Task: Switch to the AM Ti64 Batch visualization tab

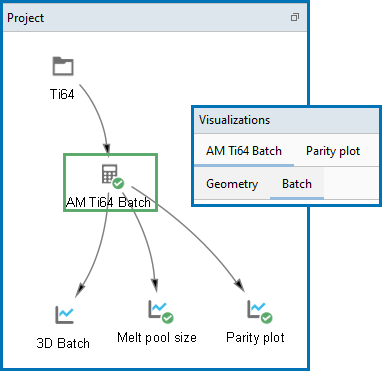Action: (244, 151)
